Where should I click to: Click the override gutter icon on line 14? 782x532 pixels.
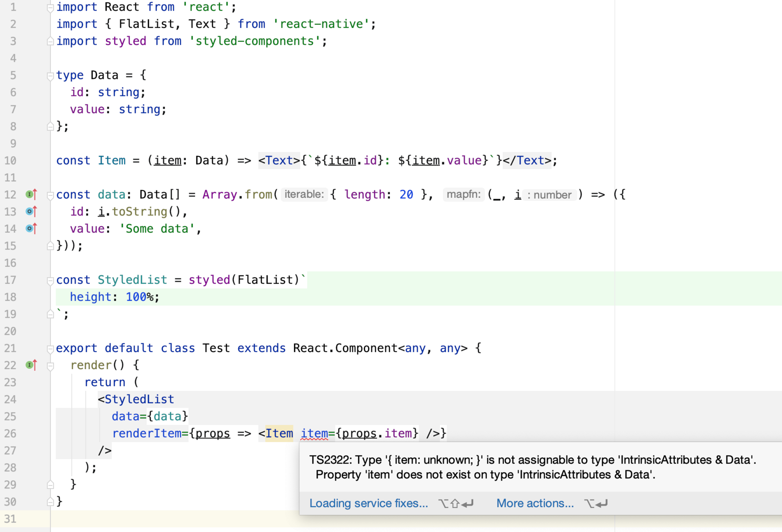tap(31, 229)
